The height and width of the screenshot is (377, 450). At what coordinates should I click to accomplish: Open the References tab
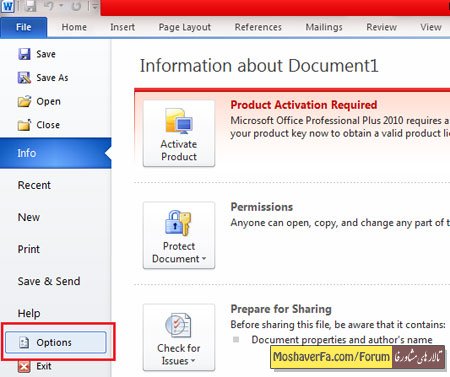pos(258,27)
